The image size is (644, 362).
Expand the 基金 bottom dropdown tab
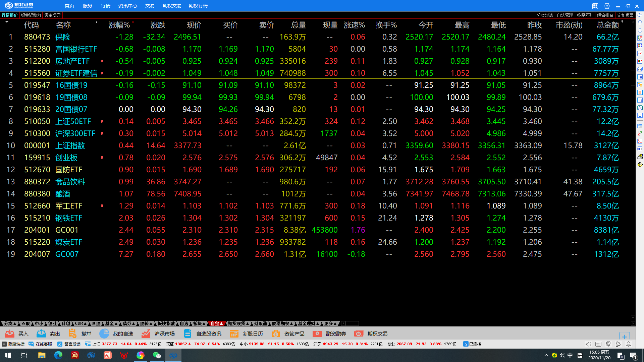[111, 323]
